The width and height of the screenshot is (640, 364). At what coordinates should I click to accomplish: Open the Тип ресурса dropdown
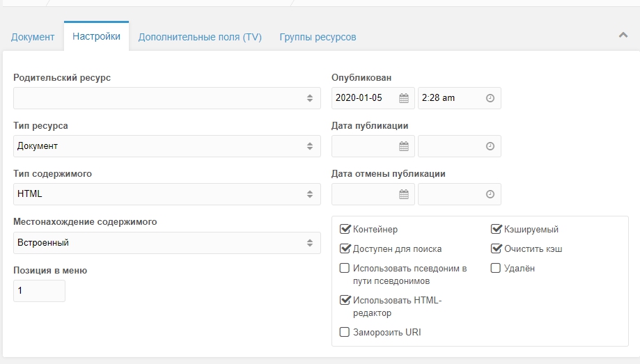(x=167, y=146)
